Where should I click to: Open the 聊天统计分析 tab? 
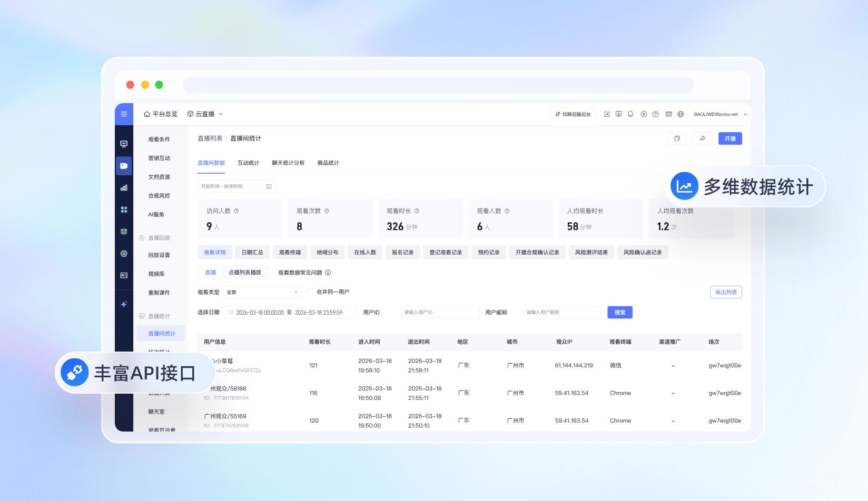[x=287, y=163]
